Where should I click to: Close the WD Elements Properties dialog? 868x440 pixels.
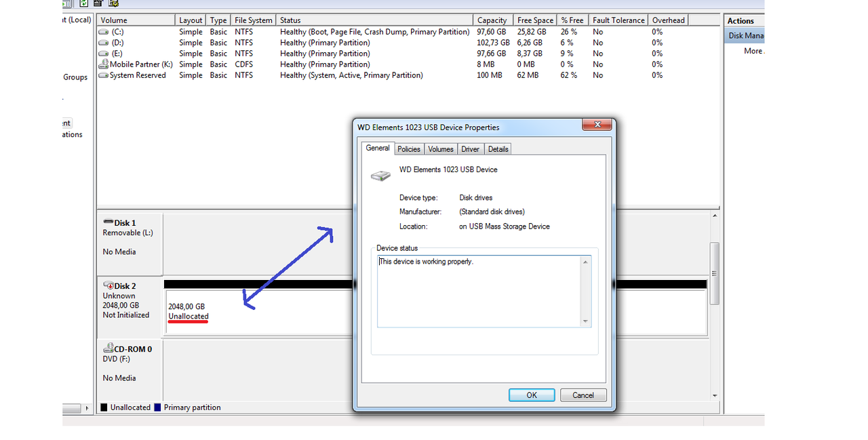pos(597,125)
